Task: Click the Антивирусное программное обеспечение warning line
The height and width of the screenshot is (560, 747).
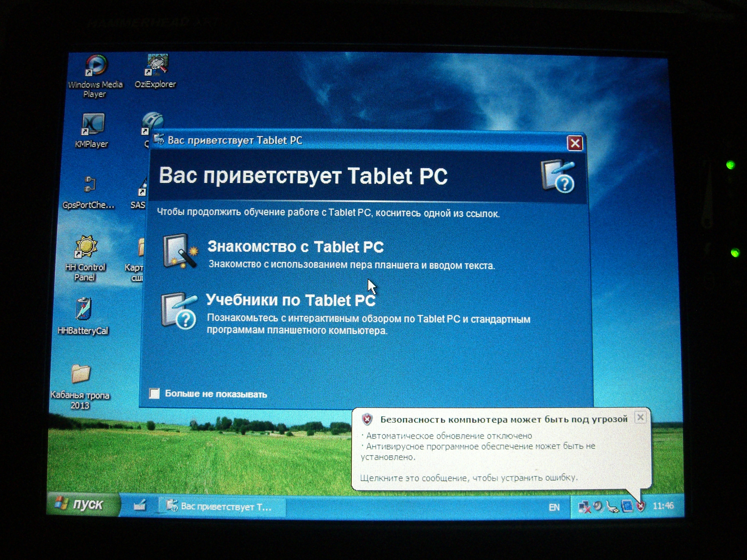Action: coord(478,451)
